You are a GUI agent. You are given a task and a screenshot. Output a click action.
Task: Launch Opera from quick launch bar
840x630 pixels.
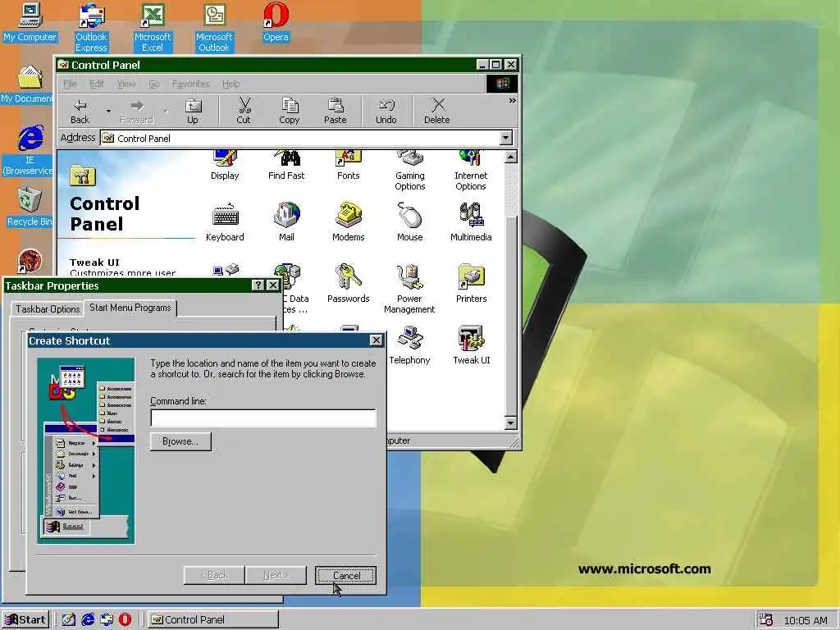coord(125,619)
